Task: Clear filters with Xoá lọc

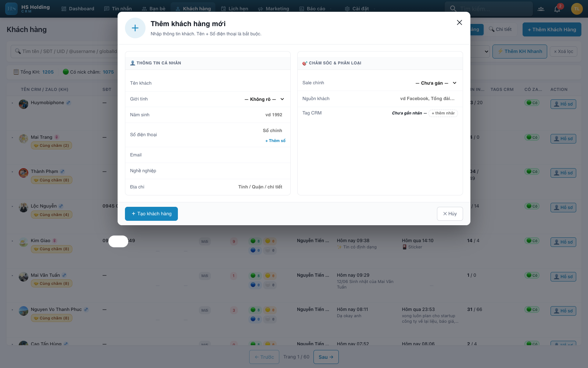Action: (563, 52)
